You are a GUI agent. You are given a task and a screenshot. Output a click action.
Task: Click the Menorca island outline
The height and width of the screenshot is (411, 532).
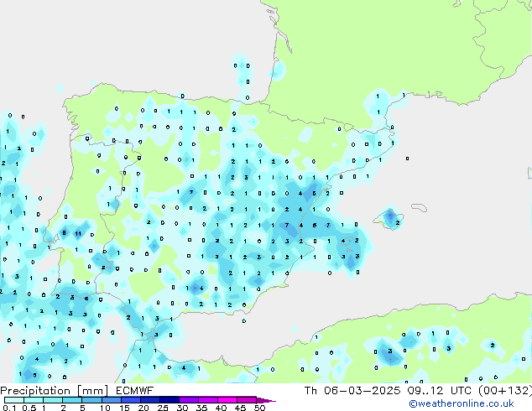419,207
